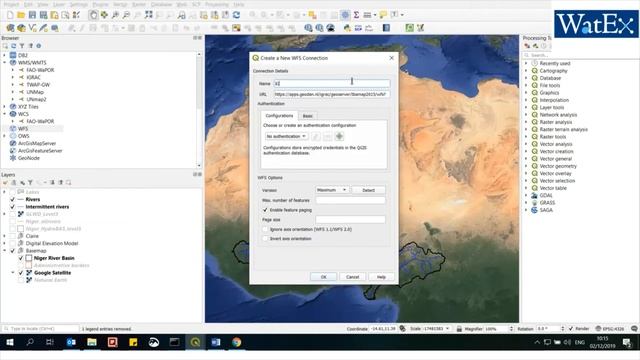The width and height of the screenshot is (640, 360).
Task: Toggle Ignore axis orientation checkbox
Action: click(x=265, y=229)
